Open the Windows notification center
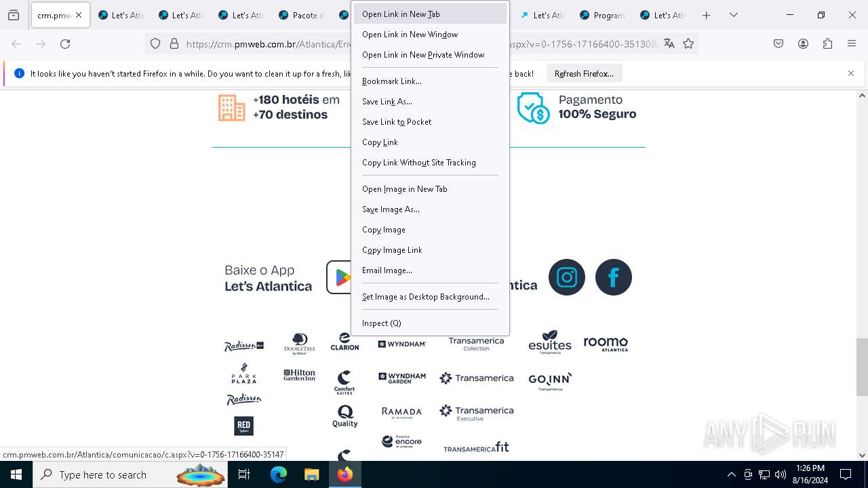This screenshot has width=868, height=488. (846, 474)
